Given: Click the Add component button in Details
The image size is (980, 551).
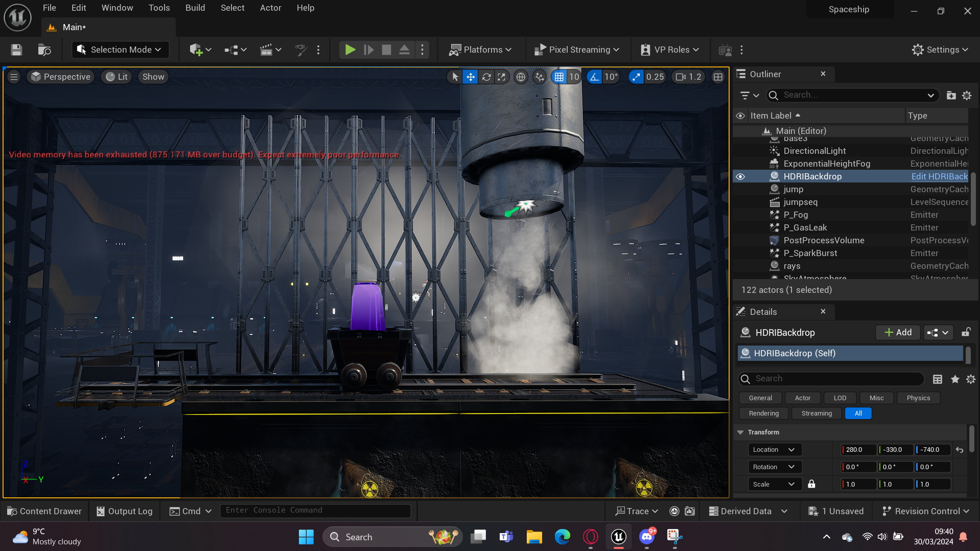Looking at the screenshot, I should point(898,332).
